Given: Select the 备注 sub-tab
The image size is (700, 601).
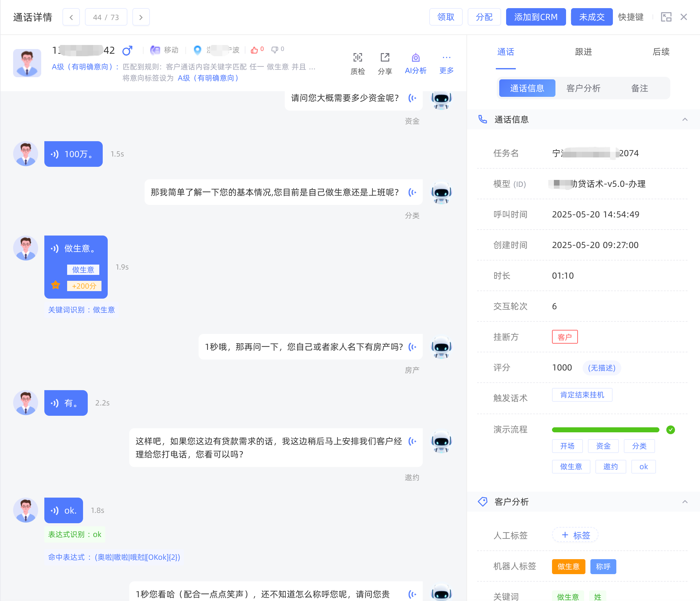Looking at the screenshot, I should [639, 88].
